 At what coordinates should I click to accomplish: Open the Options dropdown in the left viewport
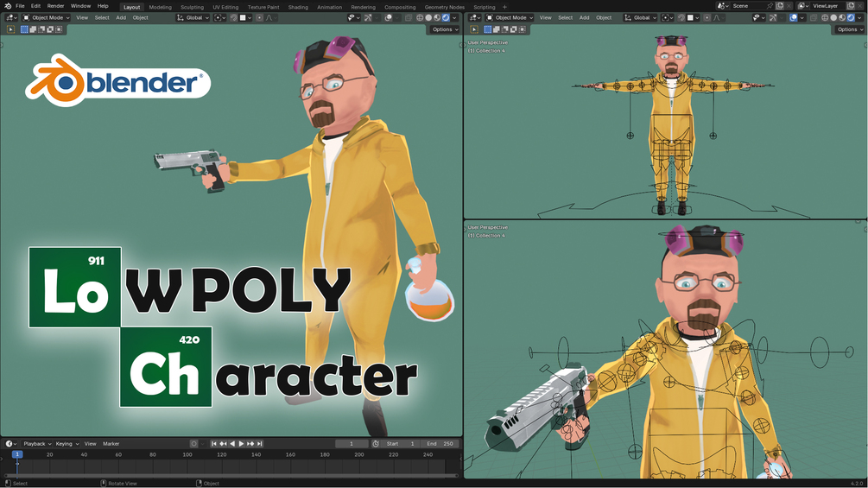coord(445,29)
